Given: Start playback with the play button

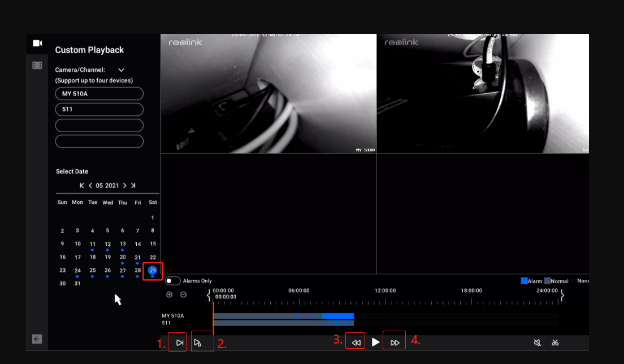Looking at the screenshot, I should click(375, 342).
